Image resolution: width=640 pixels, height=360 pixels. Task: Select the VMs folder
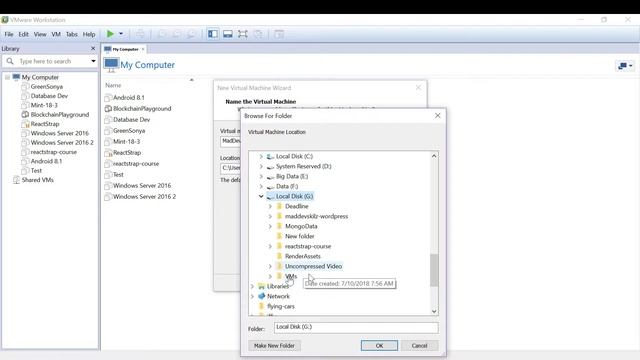(x=291, y=276)
